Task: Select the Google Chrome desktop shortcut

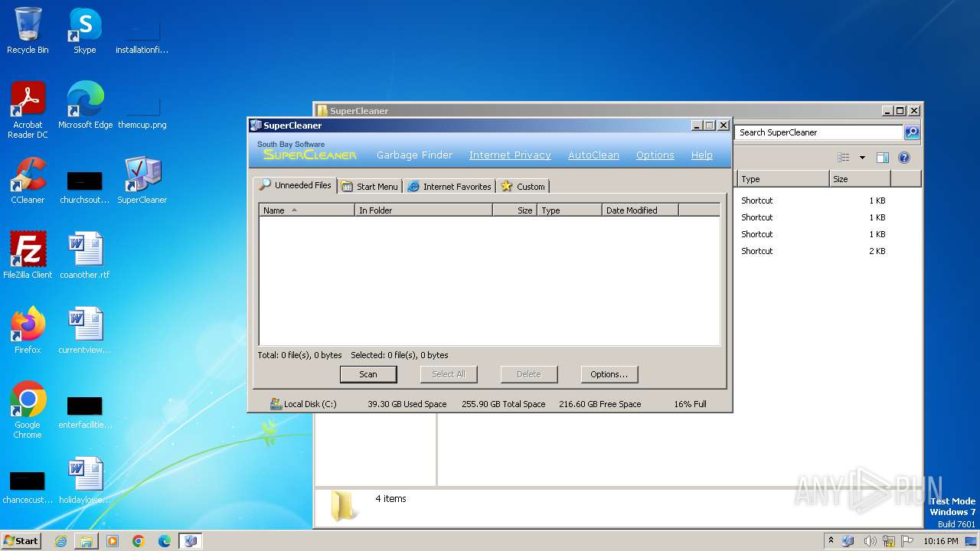Action: point(28,410)
